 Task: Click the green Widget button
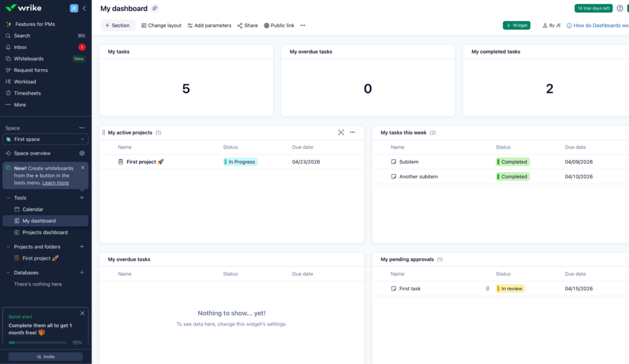[516, 25]
